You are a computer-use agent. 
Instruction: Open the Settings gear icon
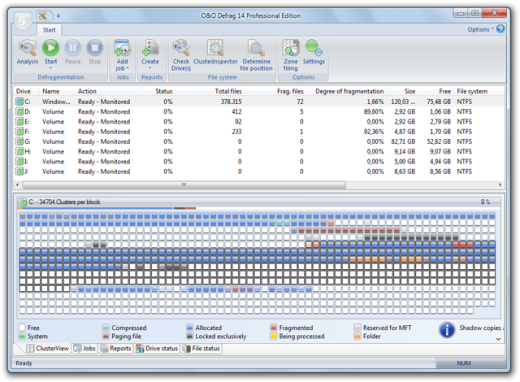point(314,48)
